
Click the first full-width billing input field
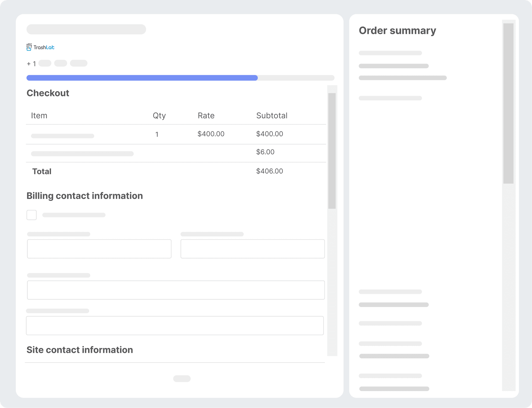pyautogui.click(x=176, y=290)
